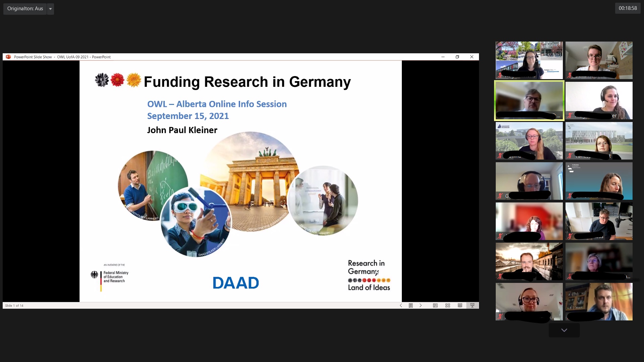Click the presenter name 'John Paul Kleiner'

click(182, 130)
